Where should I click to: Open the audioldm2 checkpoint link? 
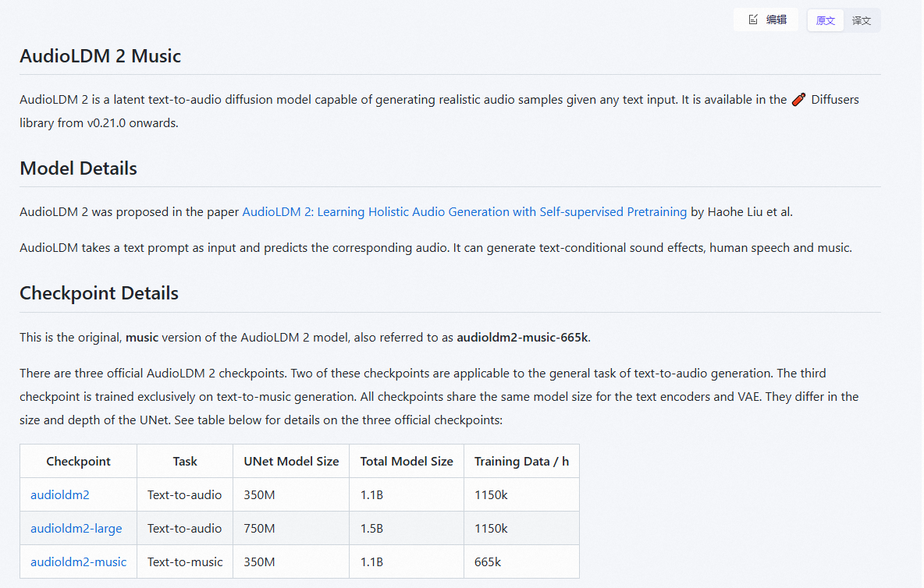(60, 495)
